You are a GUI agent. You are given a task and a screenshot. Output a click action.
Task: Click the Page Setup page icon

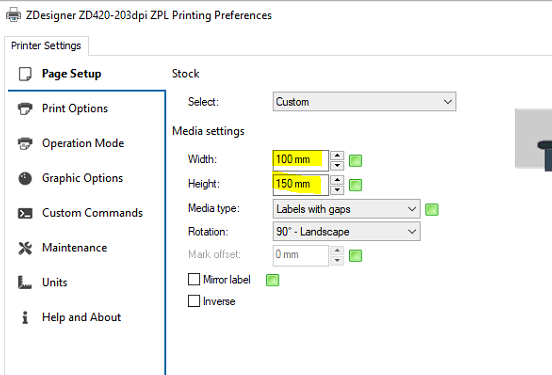[25, 74]
